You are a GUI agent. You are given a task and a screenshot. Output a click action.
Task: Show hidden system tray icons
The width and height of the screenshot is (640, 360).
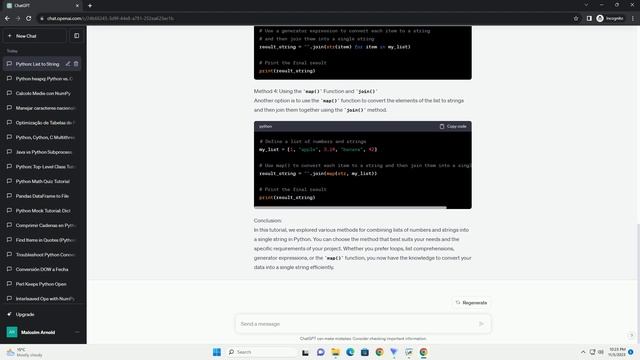coord(583,352)
